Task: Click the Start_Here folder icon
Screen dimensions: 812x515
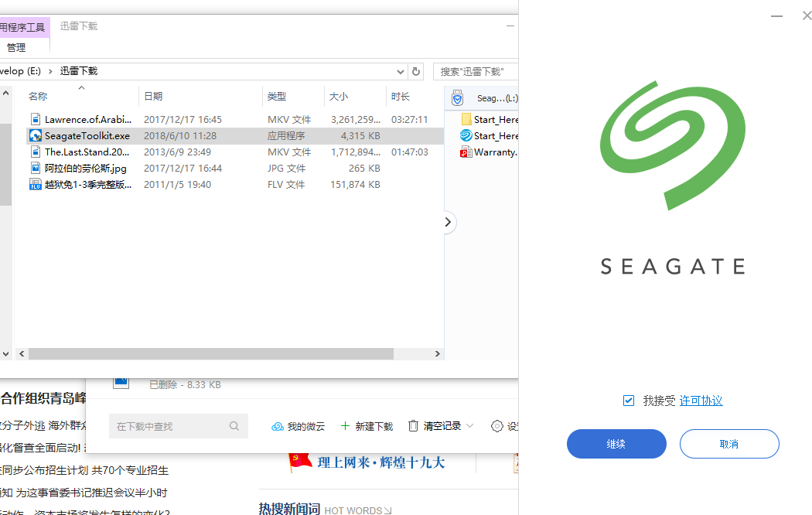Action: tap(466, 120)
